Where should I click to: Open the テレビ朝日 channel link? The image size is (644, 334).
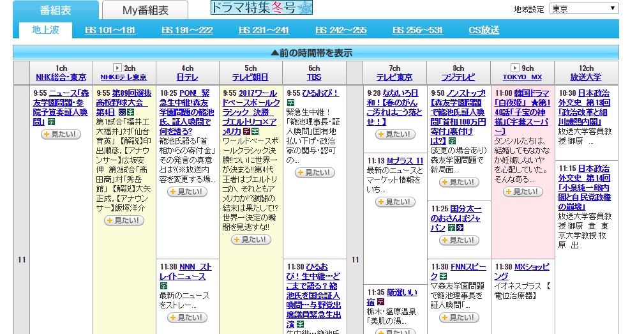(251, 77)
